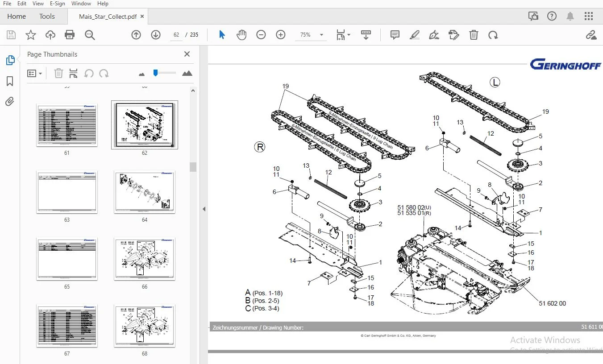The height and width of the screenshot is (364, 603).
Task: Collapse the navigation pane arrow
Action: (x=204, y=209)
